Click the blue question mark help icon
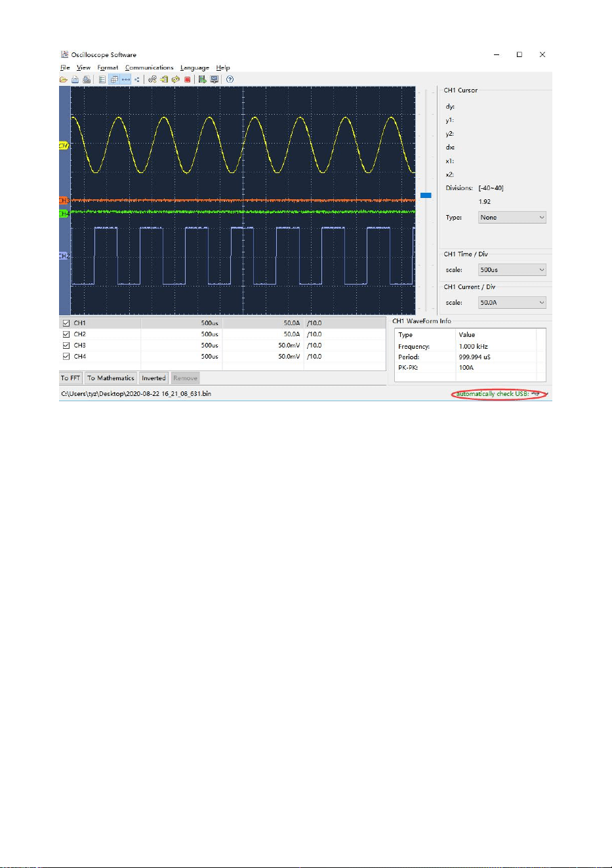The width and height of the screenshot is (612, 868). [230, 79]
